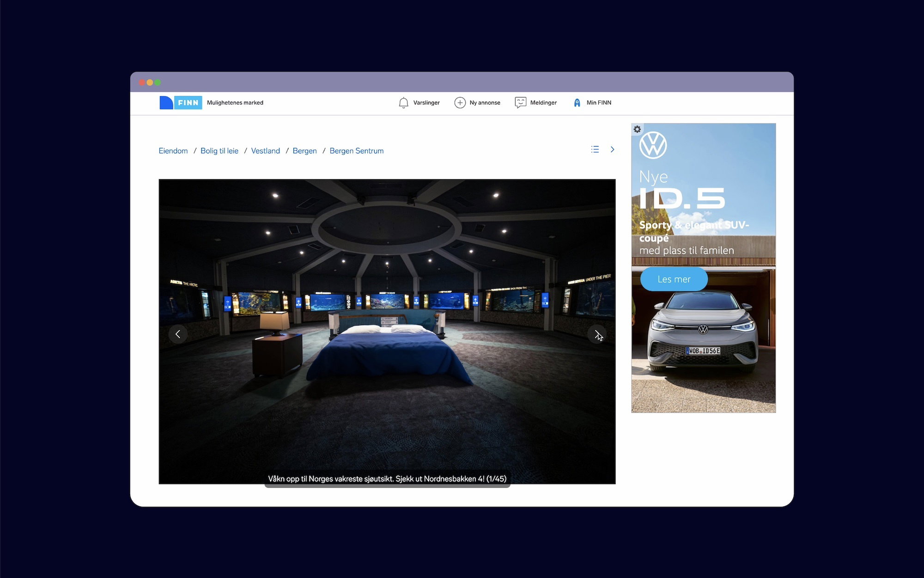This screenshot has width=924, height=578.
Task: Open the Meldinger chat icon
Action: tap(521, 103)
